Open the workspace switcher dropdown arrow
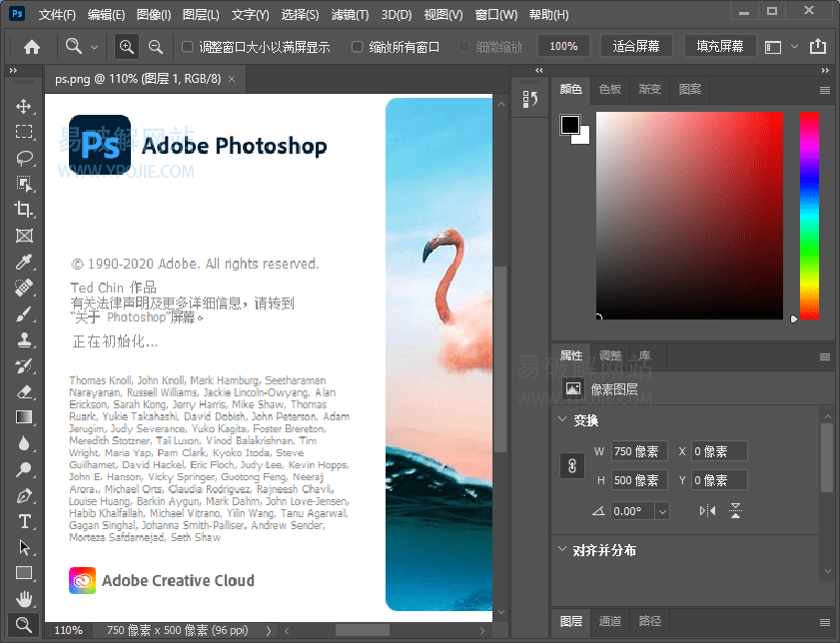The image size is (840, 643). (794, 47)
